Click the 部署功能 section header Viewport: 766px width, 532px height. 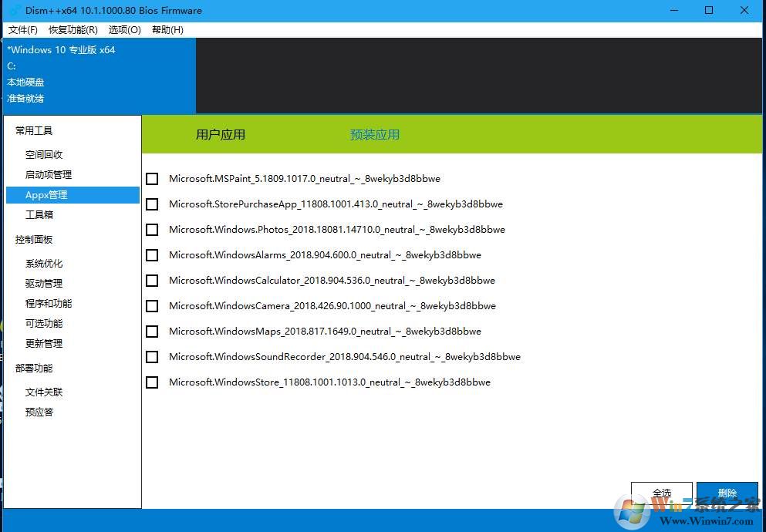(34, 369)
